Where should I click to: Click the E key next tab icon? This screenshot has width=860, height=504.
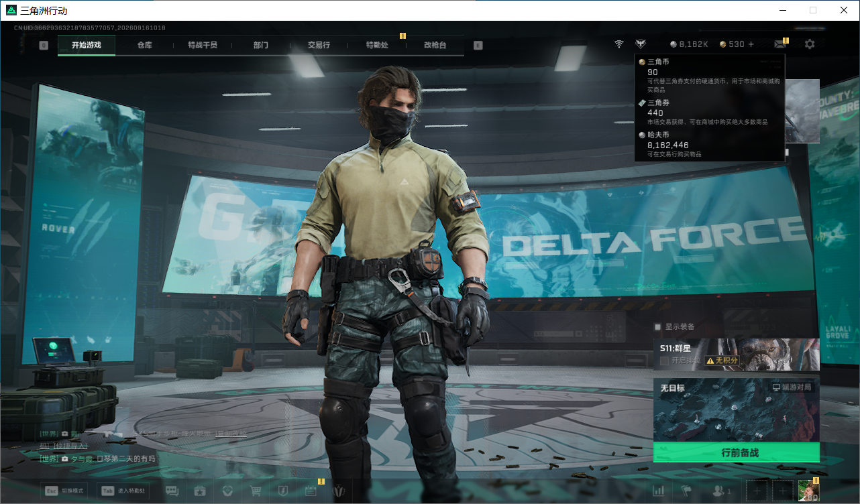pos(478,46)
